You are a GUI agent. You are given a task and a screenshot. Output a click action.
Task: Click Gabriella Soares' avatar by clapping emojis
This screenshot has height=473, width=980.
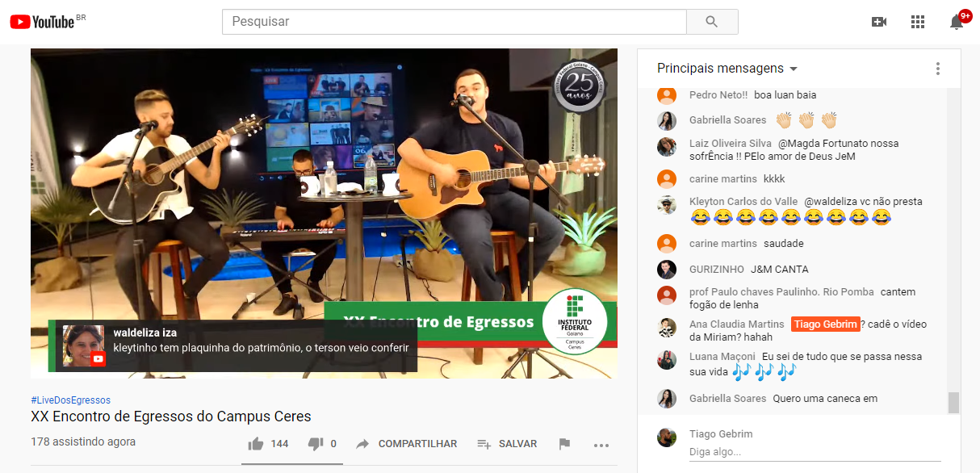coord(667,121)
